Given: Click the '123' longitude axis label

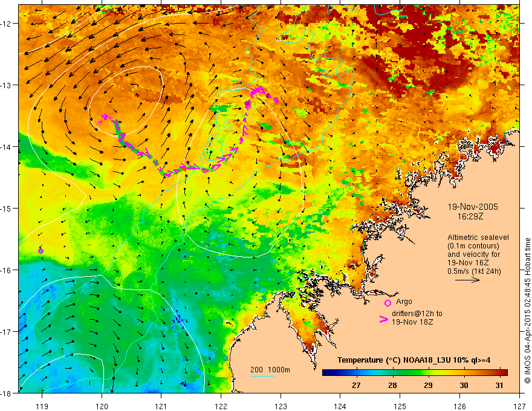Looking at the screenshot, I should pyautogui.click(x=281, y=406).
